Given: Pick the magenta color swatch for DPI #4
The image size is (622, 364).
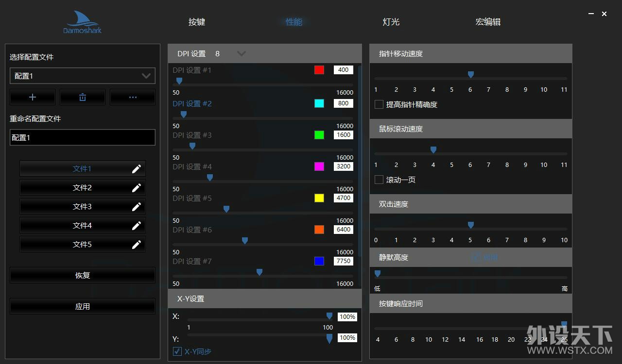Looking at the screenshot, I should 319,166.
